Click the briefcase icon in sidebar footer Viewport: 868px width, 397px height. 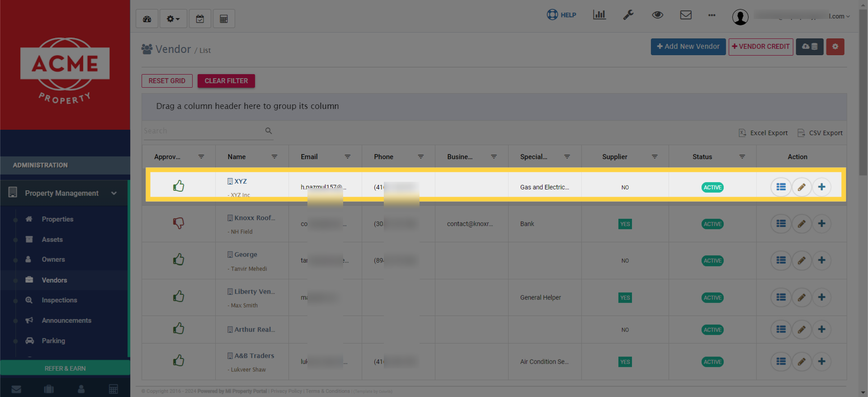(49, 389)
